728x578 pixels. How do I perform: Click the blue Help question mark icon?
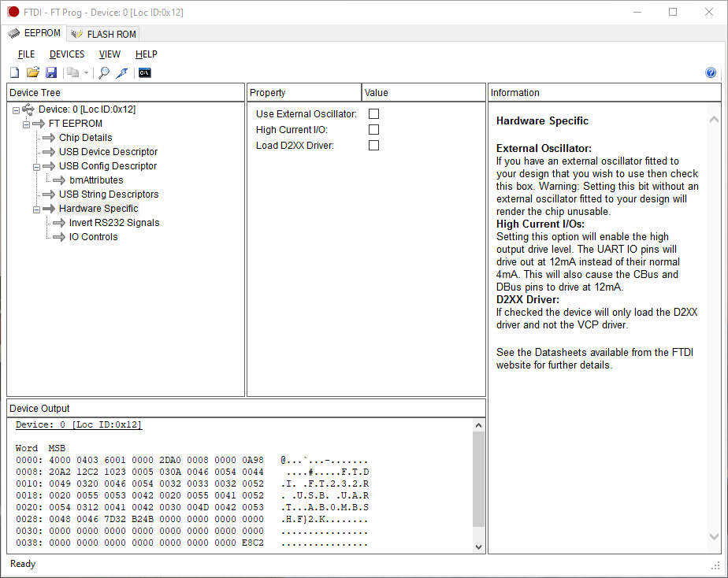click(x=711, y=72)
